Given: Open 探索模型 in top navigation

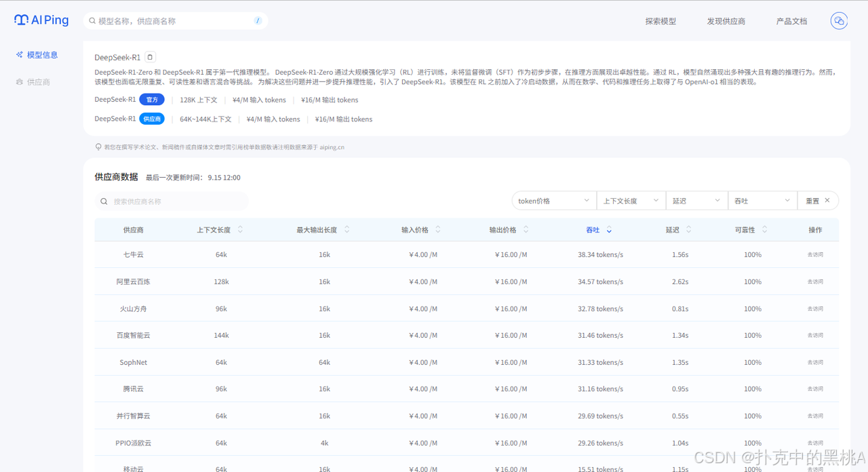Looking at the screenshot, I should 660,21.
